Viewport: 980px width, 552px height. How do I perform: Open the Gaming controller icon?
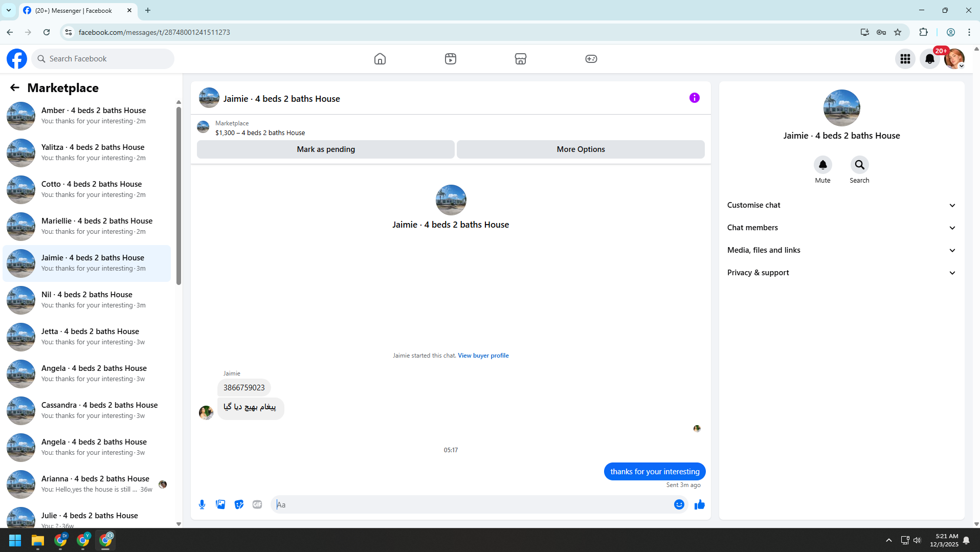[591, 59]
